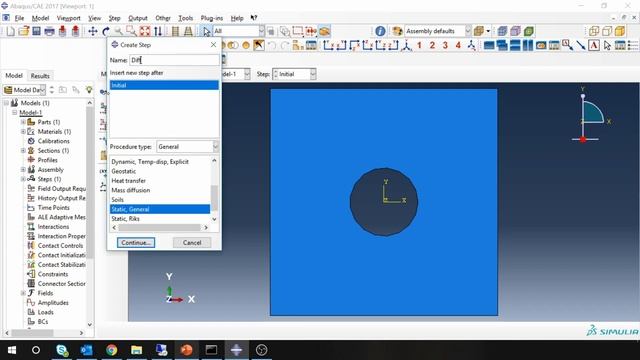Select the Magnify view tool
The width and height of the screenshot is (640, 360).
point(118,31)
